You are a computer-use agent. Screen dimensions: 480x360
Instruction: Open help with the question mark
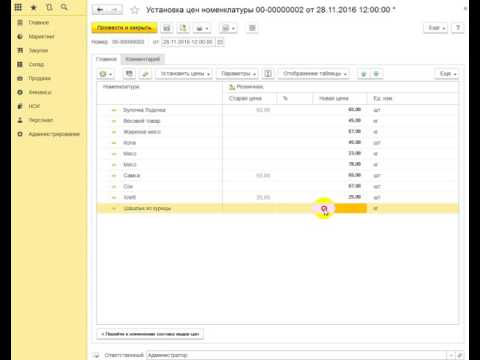click(x=458, y=28)
